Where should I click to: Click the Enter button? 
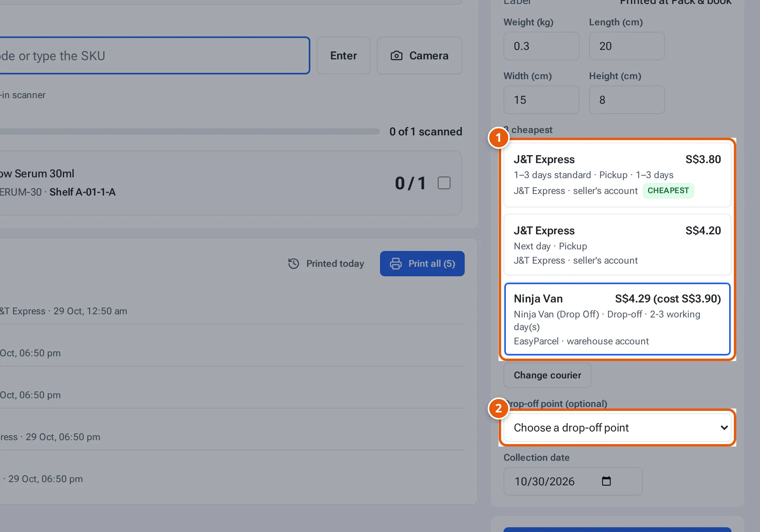[x=343, y=55]
